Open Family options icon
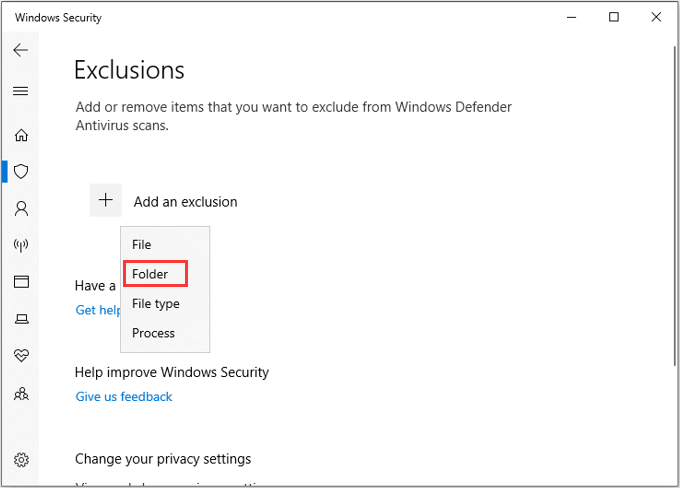The image size is (680, 488). click(21, 394)
